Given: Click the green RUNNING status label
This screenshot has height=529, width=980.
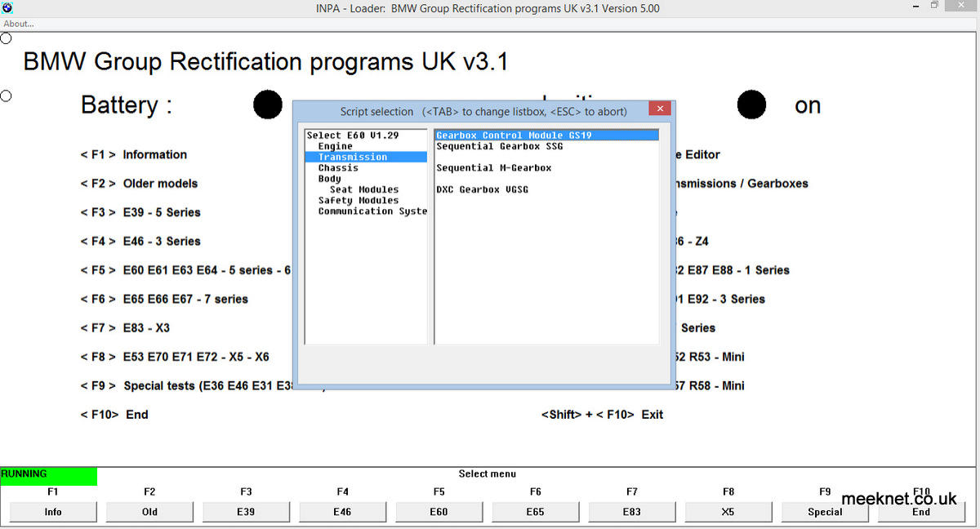Looking at the screenshot, I should (x=48, y=476).
